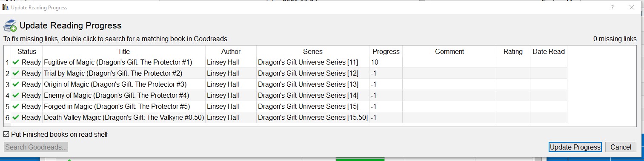The width and height of the screenshot is (644, 161).
Task: Click green checkmark for Origin of Magic
Action: tap(16, 85)
